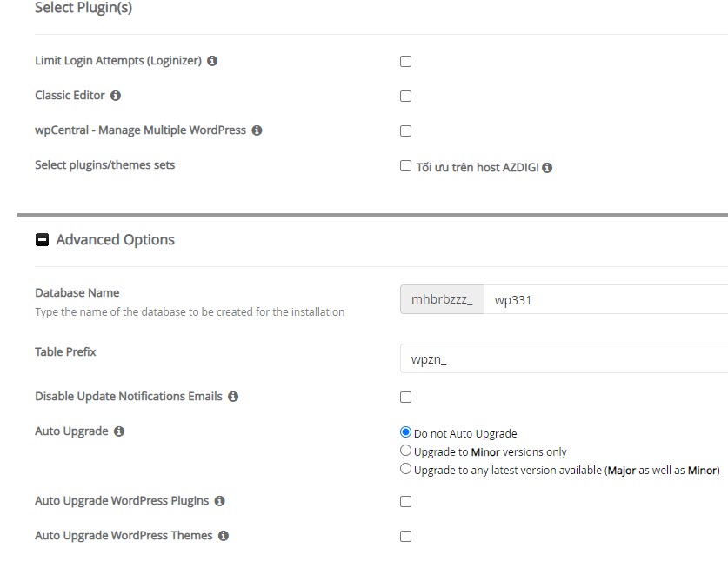Click info icon after Tối ưu trên host AZDIGI

(547, 168)
